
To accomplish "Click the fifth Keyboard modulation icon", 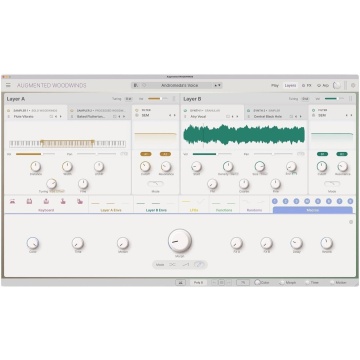I will coord(80,201).
